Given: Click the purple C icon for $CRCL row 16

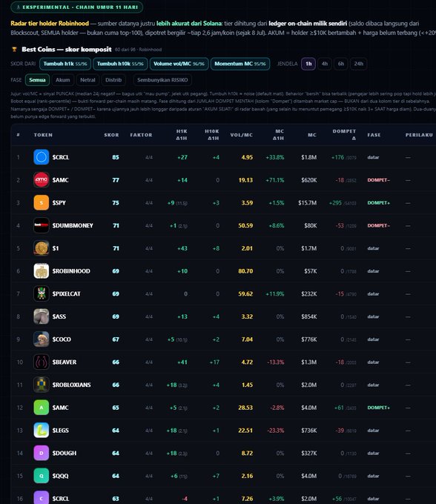Looking at the screenshot, I should coord(42,497).
